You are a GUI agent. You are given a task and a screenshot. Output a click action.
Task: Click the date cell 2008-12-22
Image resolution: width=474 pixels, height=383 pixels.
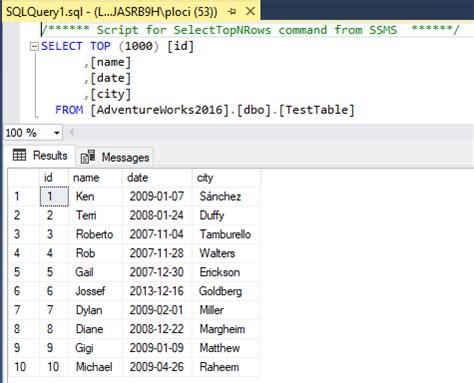pos(157,329)
